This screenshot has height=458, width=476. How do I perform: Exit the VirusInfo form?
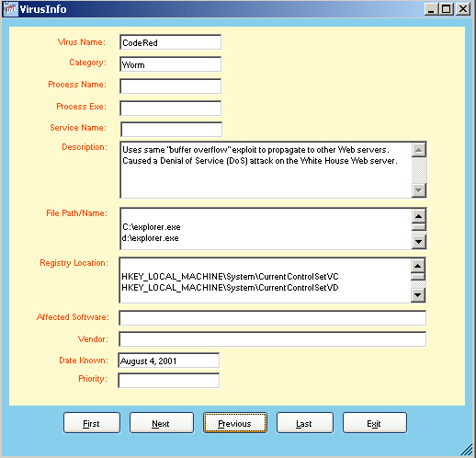coord(375,423)
